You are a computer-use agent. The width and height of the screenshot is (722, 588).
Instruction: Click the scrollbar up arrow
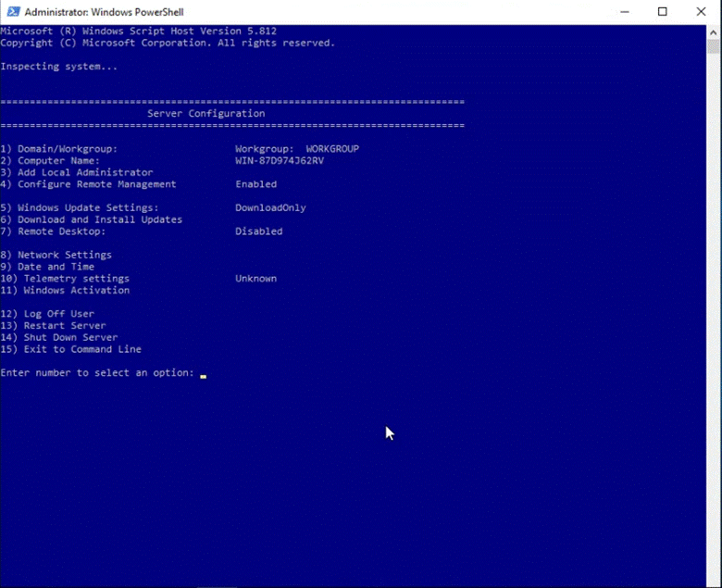pos(714,32)
